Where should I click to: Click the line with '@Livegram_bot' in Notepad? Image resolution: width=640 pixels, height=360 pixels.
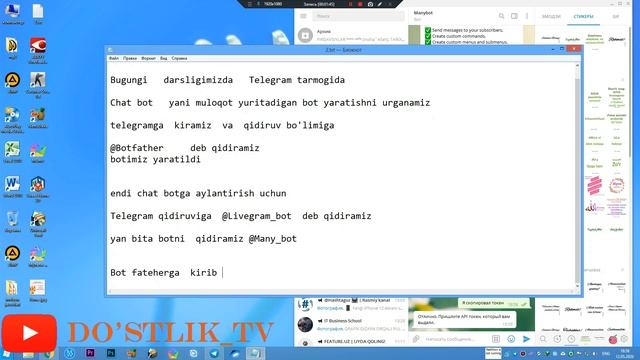coord(241,216)
